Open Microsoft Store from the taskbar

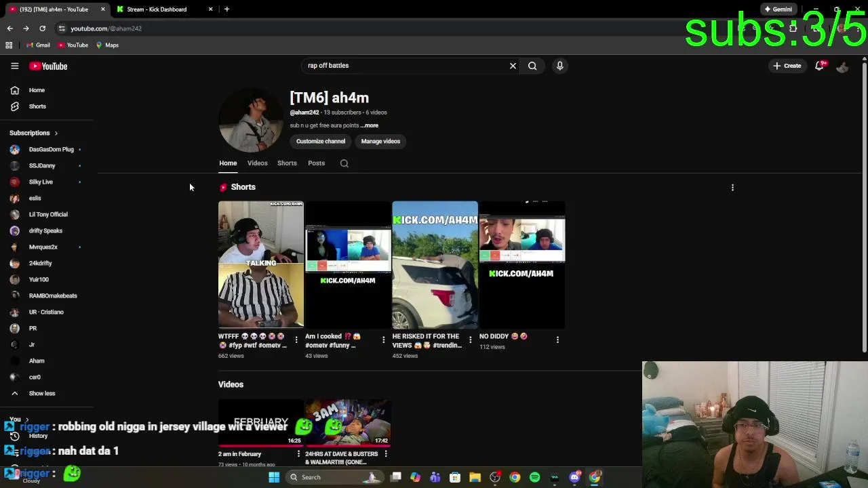pos(455,477)
